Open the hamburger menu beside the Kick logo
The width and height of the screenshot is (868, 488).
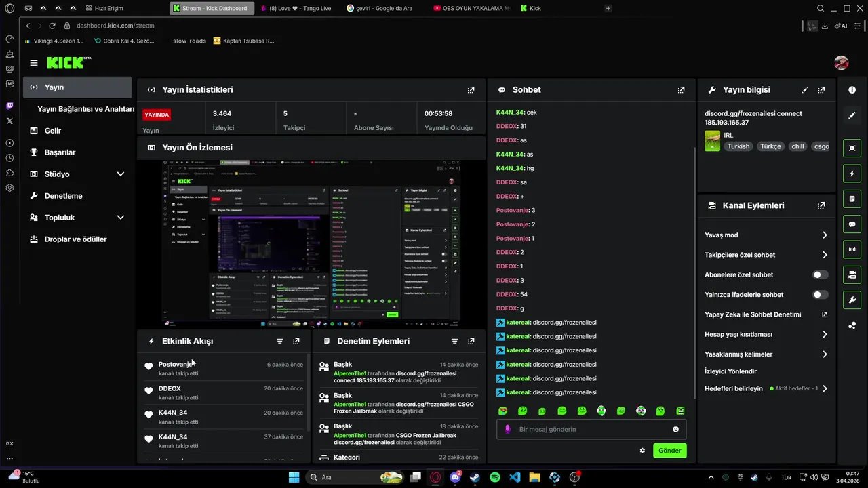coord(34,63)
